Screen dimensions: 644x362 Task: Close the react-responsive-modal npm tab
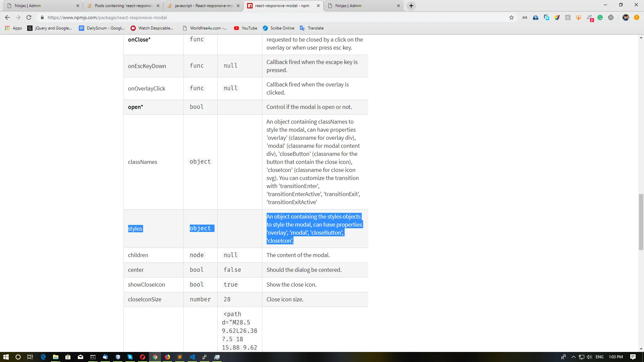point(318,6)
